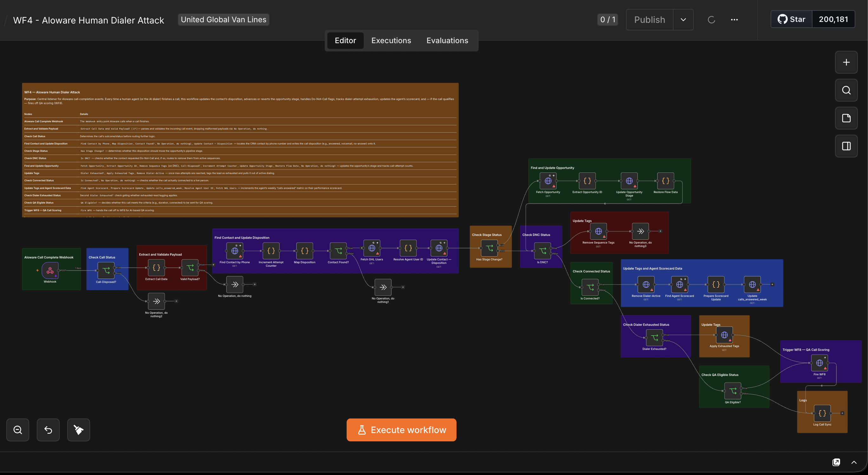
Task: Select the Update Opportunity Stage node
Action: pyautogui.click(x=629, y=181)
